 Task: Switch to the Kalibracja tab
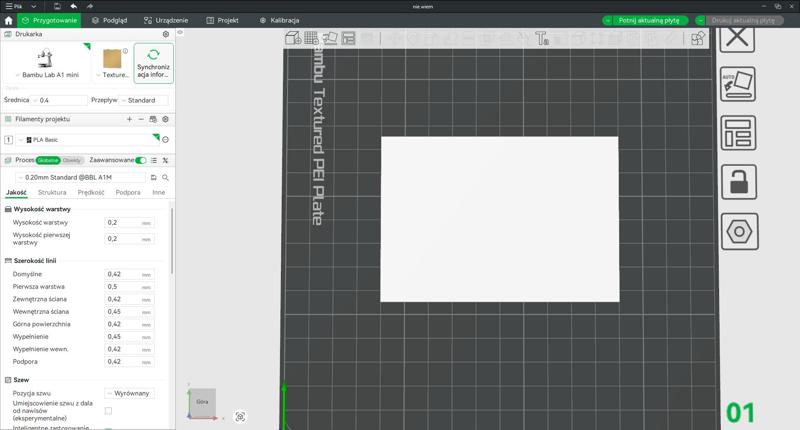(279, 20)
